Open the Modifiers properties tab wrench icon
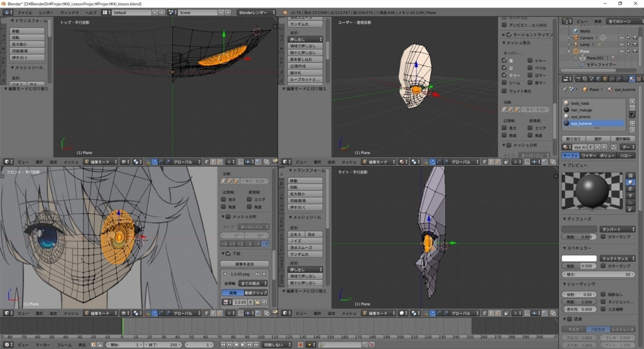The image size is (644, 349). click(619, 79)
